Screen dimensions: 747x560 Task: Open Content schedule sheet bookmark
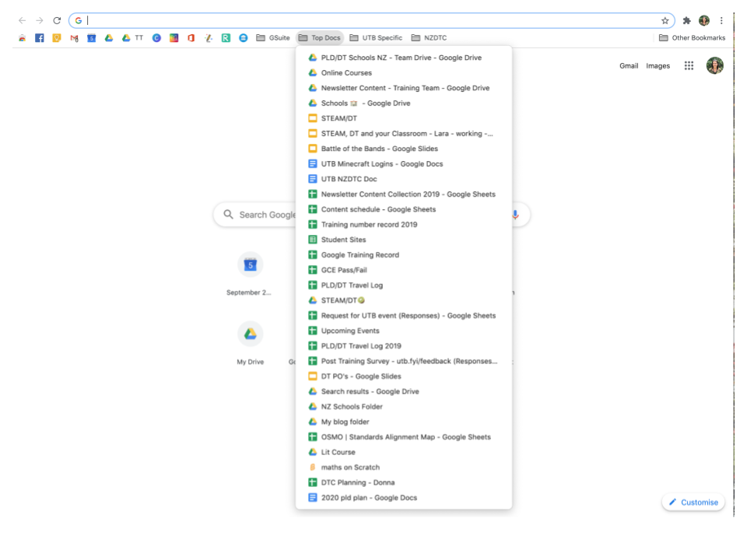click(x=404, y=209)
